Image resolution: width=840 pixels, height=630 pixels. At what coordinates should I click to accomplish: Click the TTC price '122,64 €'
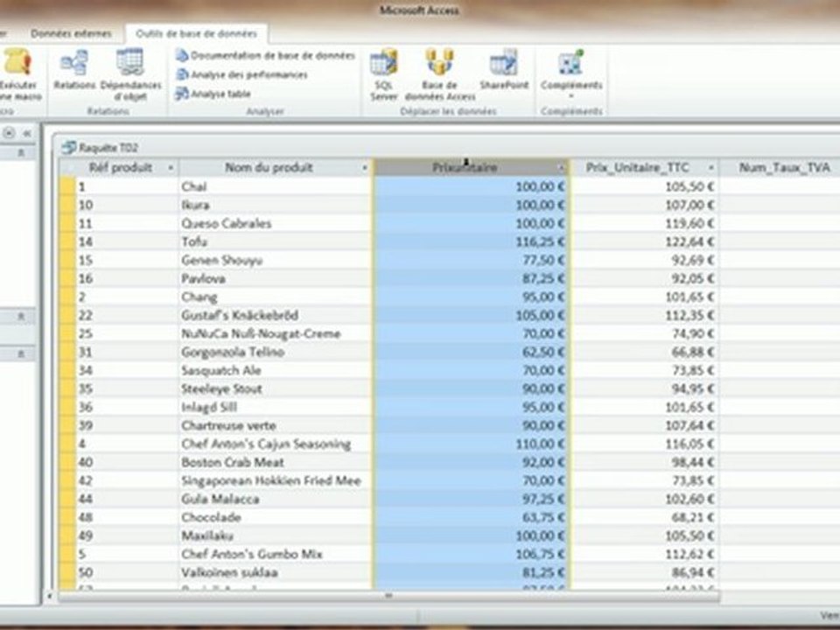[689, 242]
